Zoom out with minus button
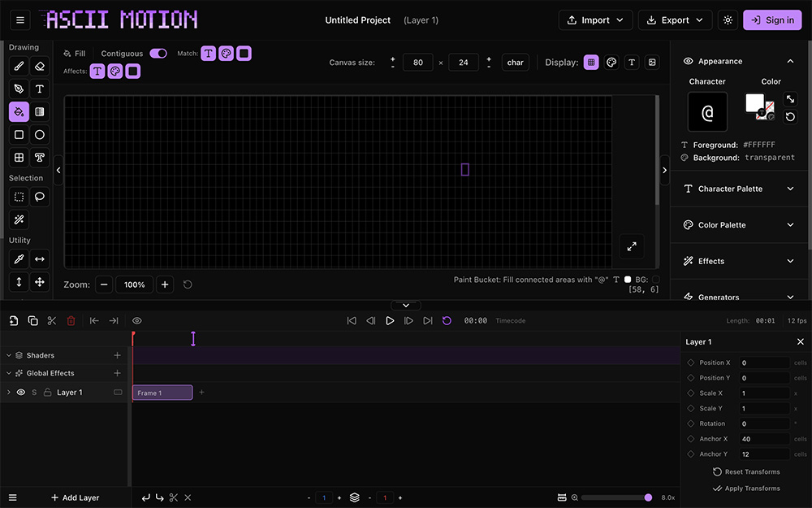Image resolution: width=812 pixels, height=508 pixels. click(x=104, y=284)
